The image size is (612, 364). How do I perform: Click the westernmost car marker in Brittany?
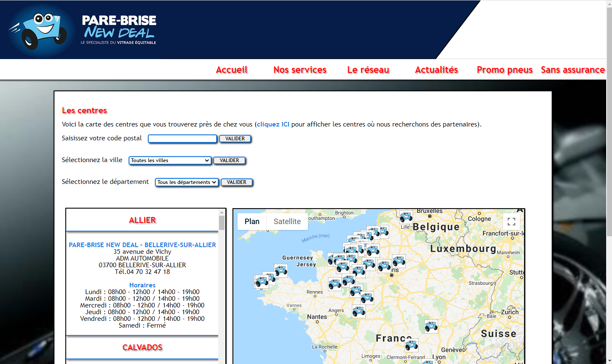point(261,281)
